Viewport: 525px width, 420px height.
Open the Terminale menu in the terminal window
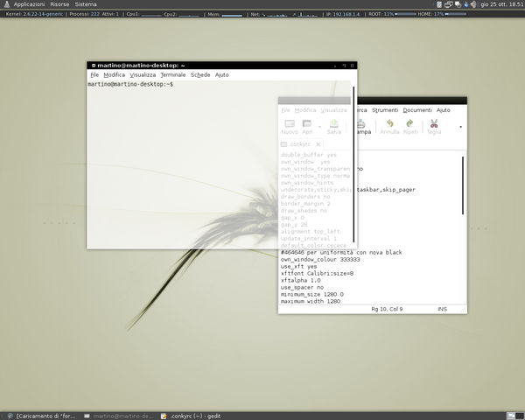tap(172, 75)
